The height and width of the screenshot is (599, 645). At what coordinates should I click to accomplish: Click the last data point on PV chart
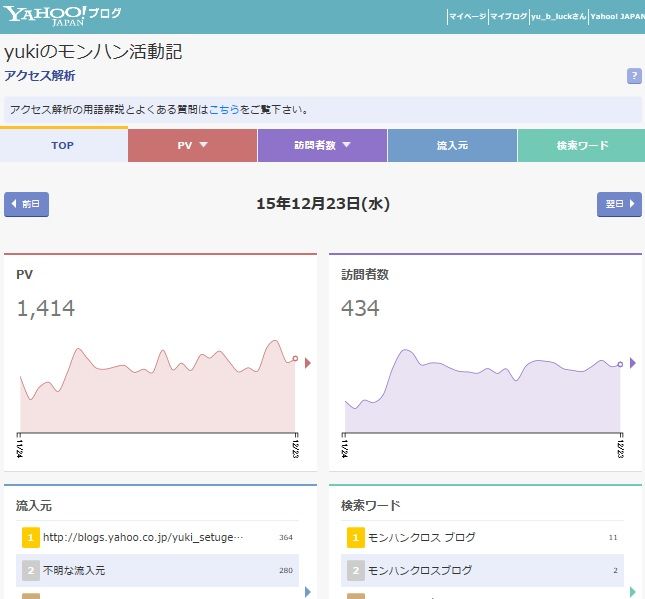(295, 359)
